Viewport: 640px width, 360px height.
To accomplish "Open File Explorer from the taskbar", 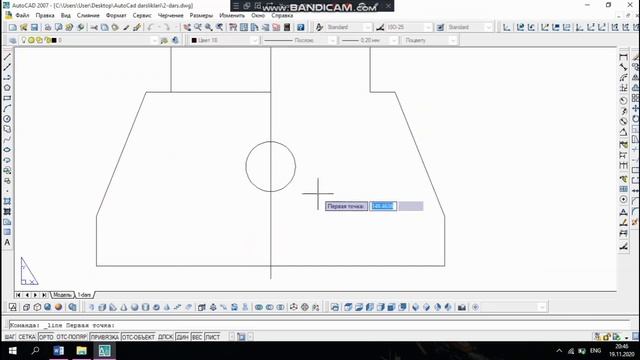I will pos(81,351).
